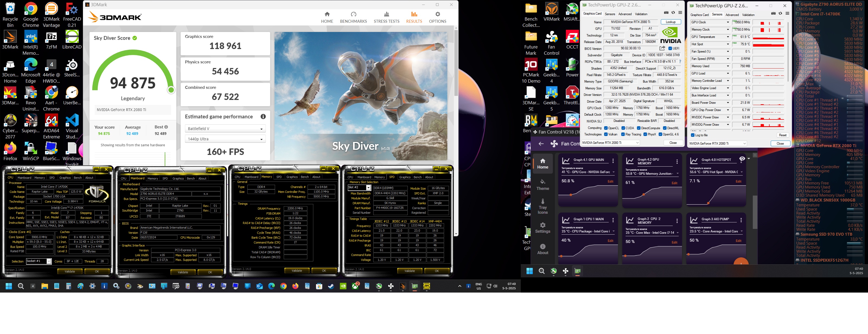The image size is (868, 334).
Task: Toggle the UEFI checkbox in GPU-Z
Action: (671, 48)
